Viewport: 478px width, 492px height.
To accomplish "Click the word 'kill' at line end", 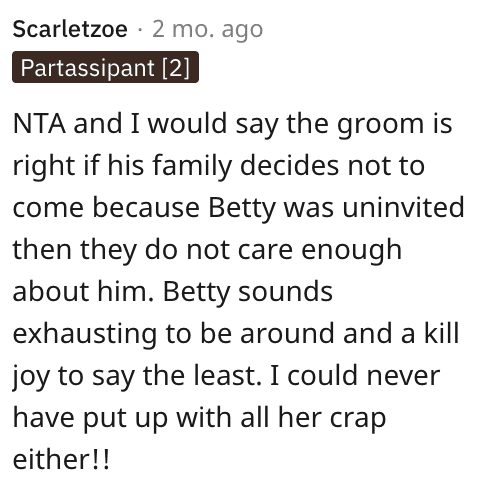I will click(x=441, y=333).
